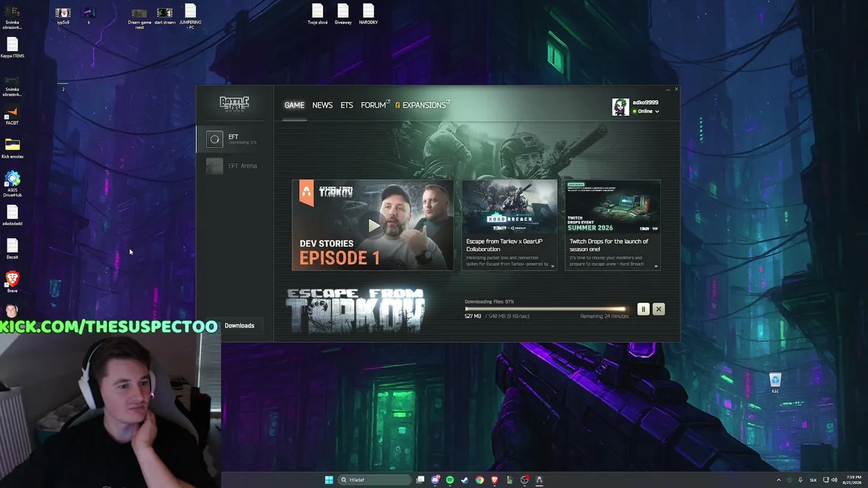The width and height of the screenshot is (868, 488).
Task: Select the ASUS DriverHub desktop shortcut
Action: pyautogui.click(x=12, y=184)
